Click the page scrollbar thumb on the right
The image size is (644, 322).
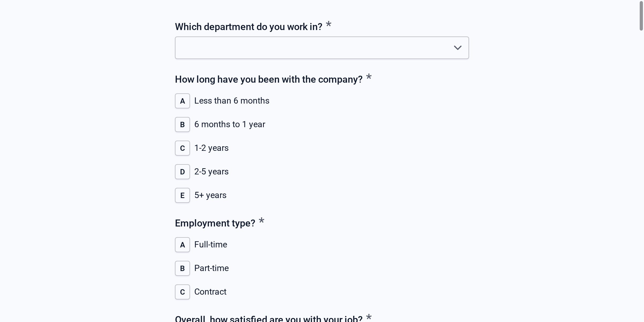pos(641,16)
